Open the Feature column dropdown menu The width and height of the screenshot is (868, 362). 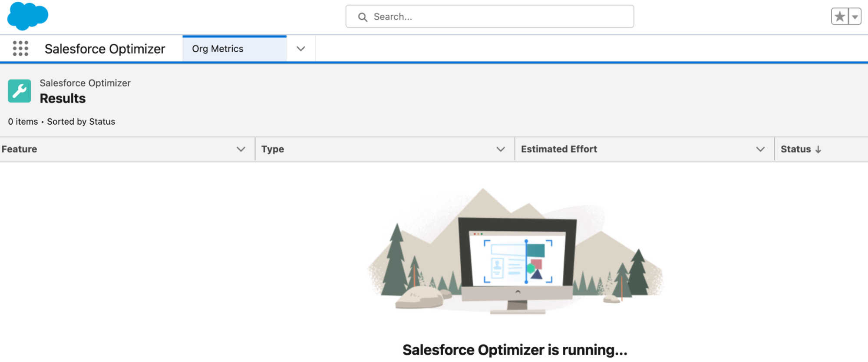tap(241, 149)
